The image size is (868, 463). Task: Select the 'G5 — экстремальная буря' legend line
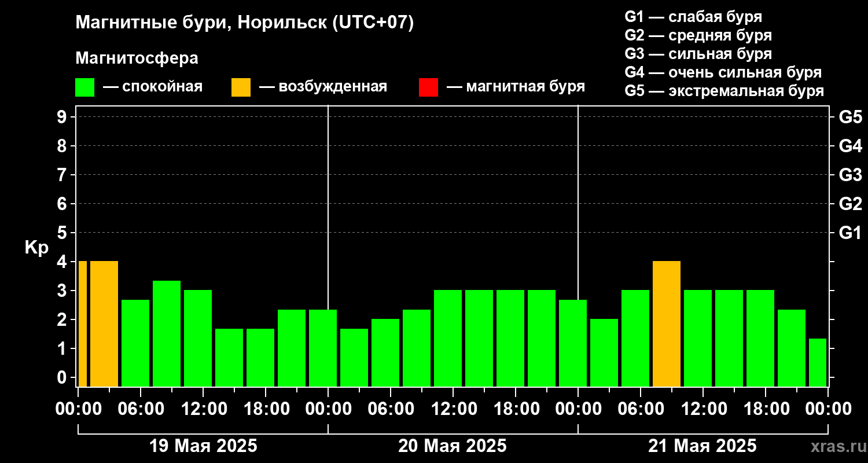724,91
